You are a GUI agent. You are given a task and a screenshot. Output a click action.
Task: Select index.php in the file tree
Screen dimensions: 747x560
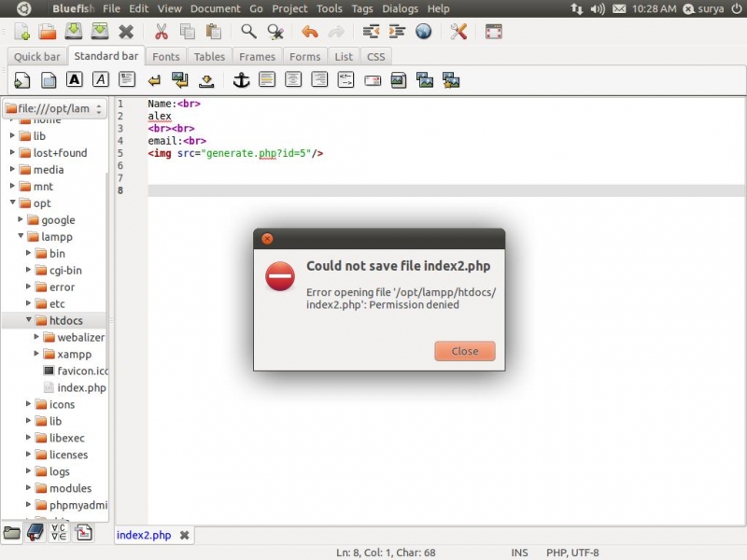tap(81, 387)
